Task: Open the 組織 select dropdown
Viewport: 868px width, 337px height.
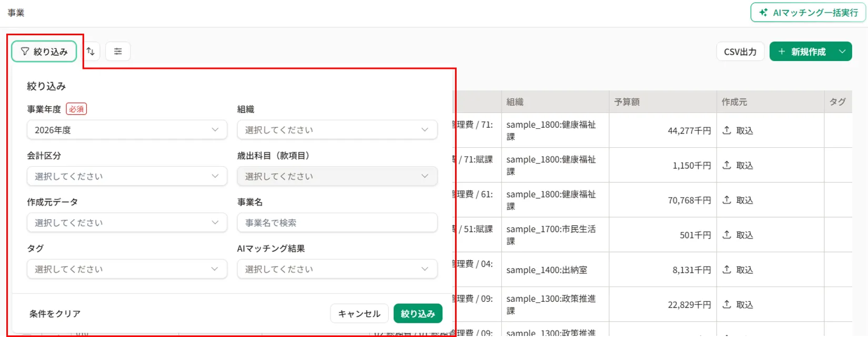Action: tap(337, 130)
